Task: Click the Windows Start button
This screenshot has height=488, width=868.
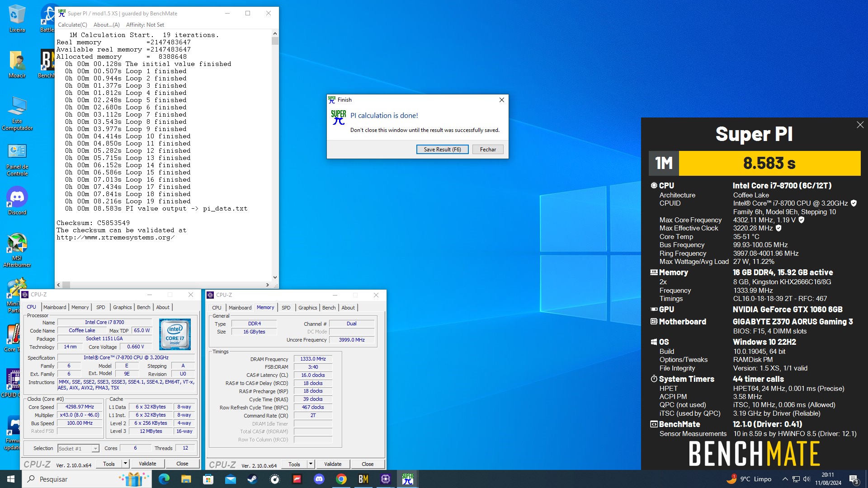Action: (11, 479)
